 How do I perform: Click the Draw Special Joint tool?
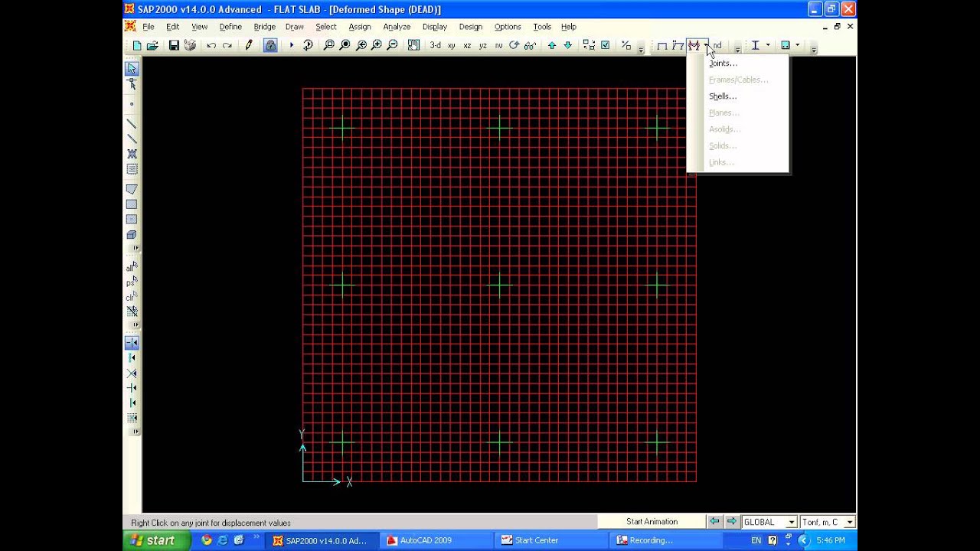(x=132, y=103)
